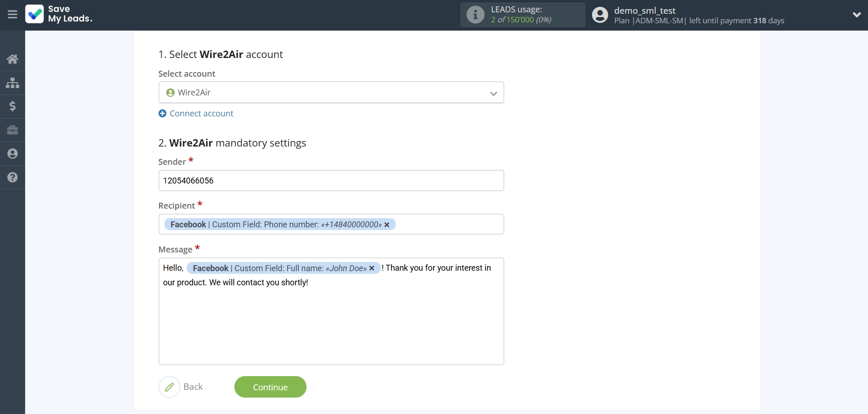Click the plus icon next to Connect account
This screenshot has height=414, width=868.
click(x=162, y=113)
